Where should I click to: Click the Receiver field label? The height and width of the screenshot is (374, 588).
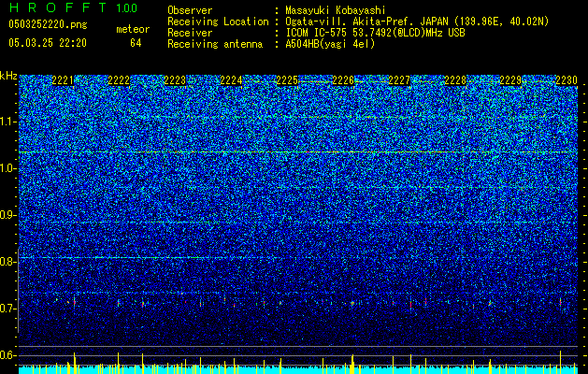[x=190, y=33]
